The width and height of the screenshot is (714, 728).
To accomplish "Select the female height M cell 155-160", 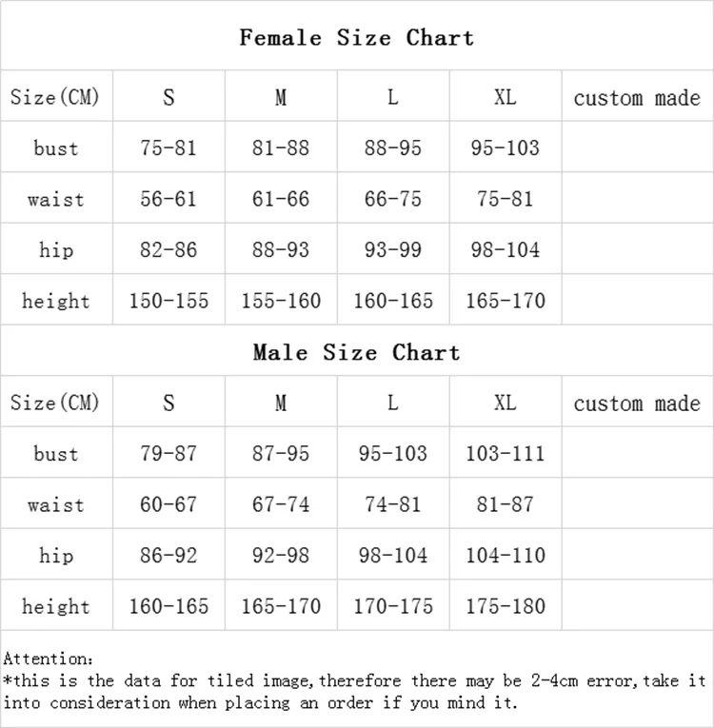I will click(x=281, y=302).
